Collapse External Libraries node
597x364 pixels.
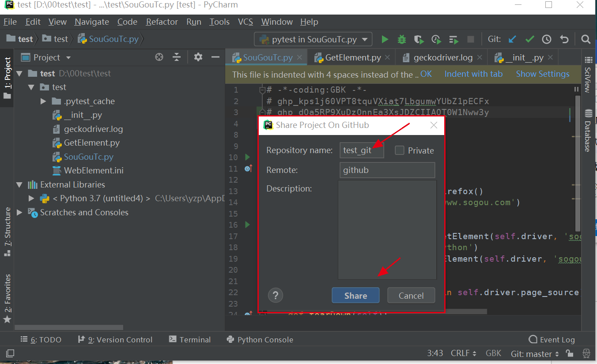[x=19, y=184]
